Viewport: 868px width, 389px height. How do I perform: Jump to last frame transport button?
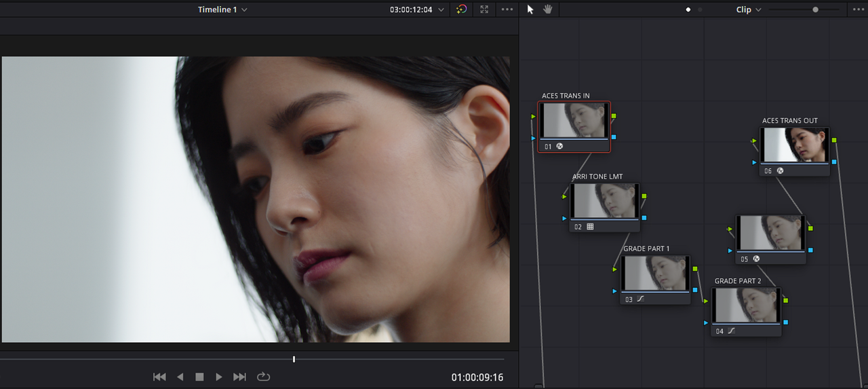(x=239, y=377)
